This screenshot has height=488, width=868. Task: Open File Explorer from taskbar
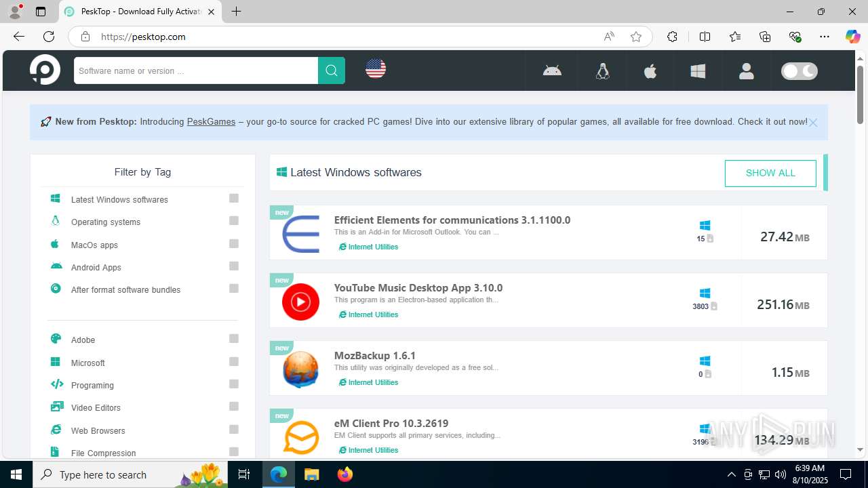coord(311,474)
